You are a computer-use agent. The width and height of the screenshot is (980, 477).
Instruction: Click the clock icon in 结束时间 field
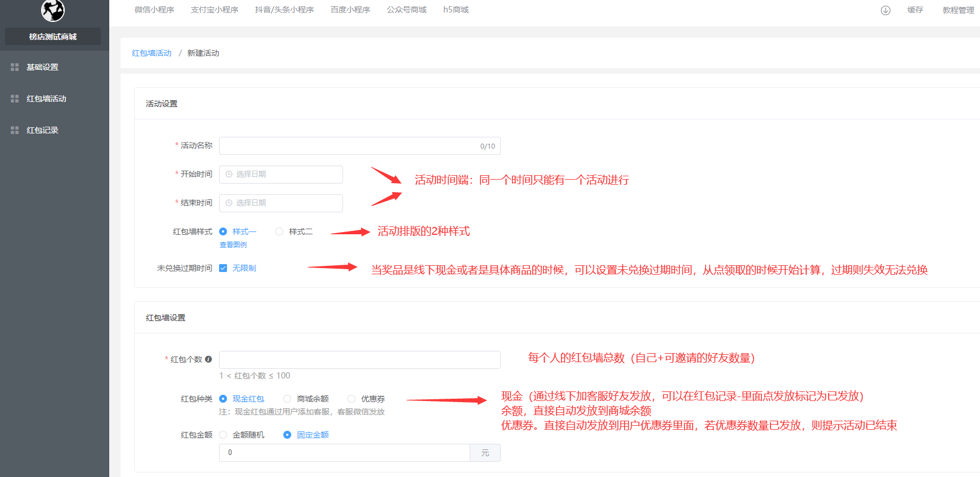pyautogui.click(x=229, y=203)
